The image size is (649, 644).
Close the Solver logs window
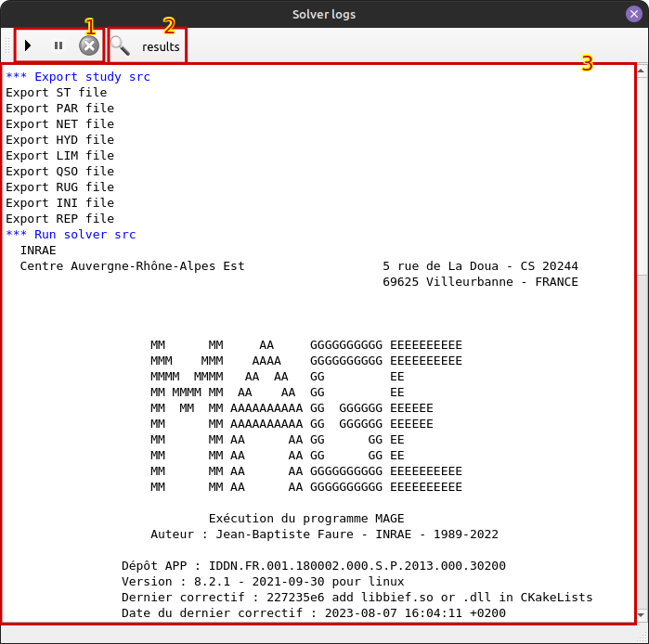pyautogui.click(x=633, y=14)
